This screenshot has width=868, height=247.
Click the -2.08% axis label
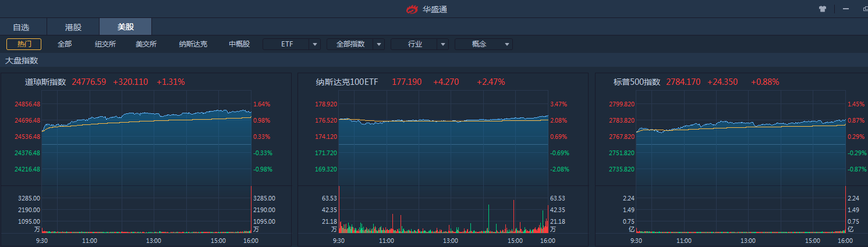tap(559, 169)
